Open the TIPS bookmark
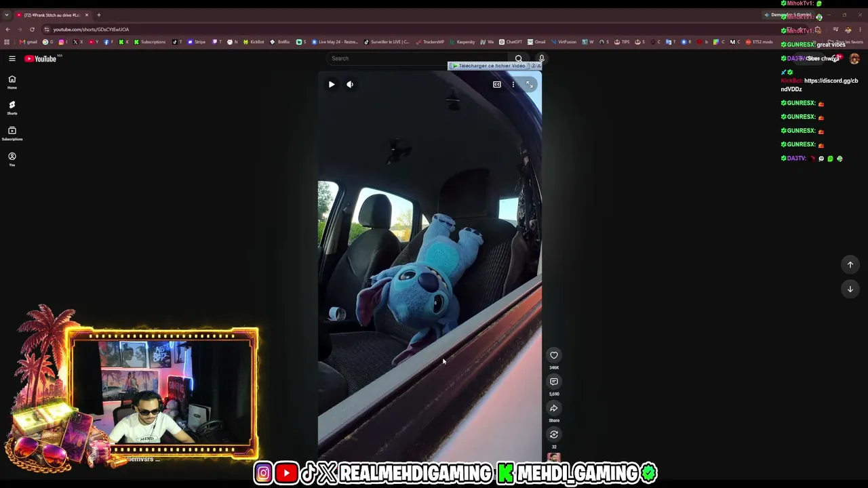Image resolution: width=868 pixels, height=488 pixels. (621, 42)
